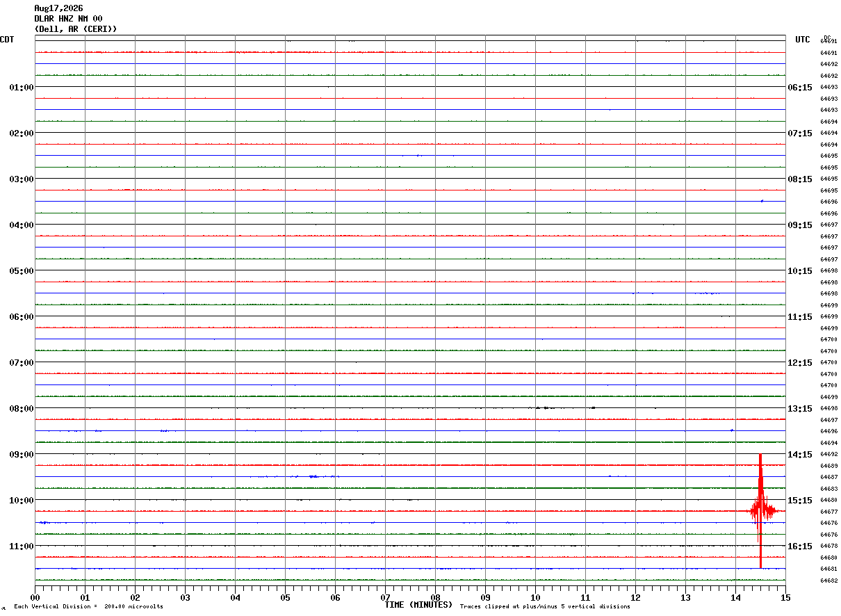Click the (Dell, AR (CERI)) location text
The width and height of the screenshot is (841, 616).
(x=76, y=29)
